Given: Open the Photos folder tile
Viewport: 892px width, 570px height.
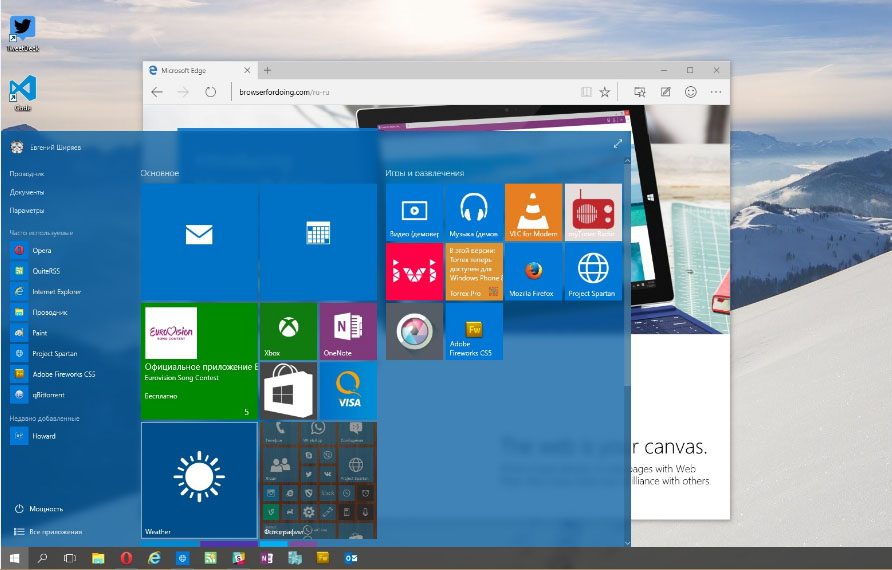Looking at the screenshot, I should point(318,480).
